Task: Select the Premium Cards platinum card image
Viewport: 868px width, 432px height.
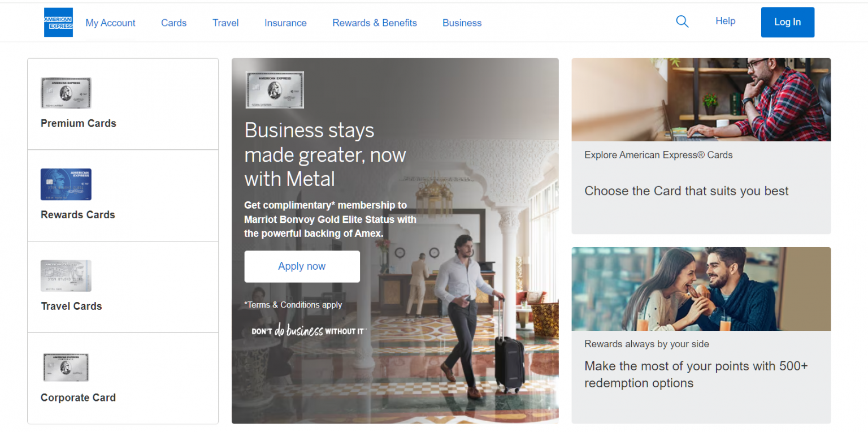Action: point(66,93)
